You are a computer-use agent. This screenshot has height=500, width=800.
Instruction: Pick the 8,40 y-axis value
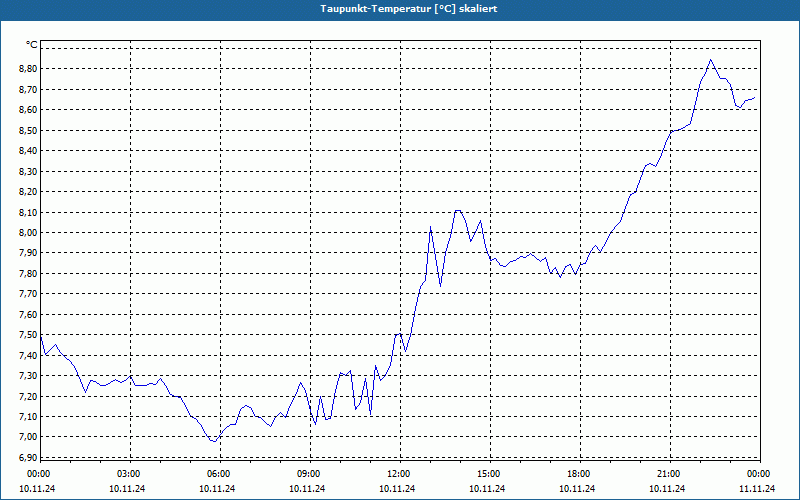tap(28, 151)
